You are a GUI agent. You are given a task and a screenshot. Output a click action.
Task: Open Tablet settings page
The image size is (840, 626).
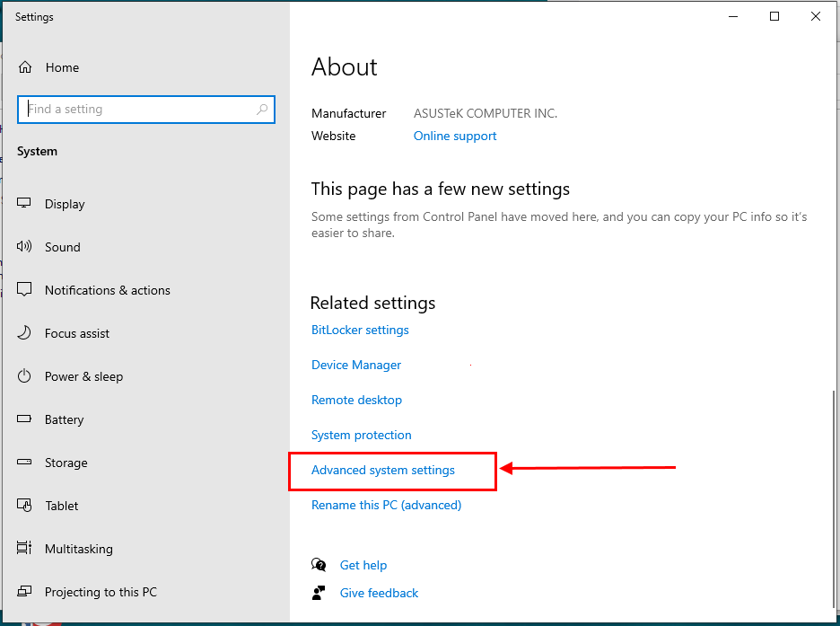tap(62, 506)
